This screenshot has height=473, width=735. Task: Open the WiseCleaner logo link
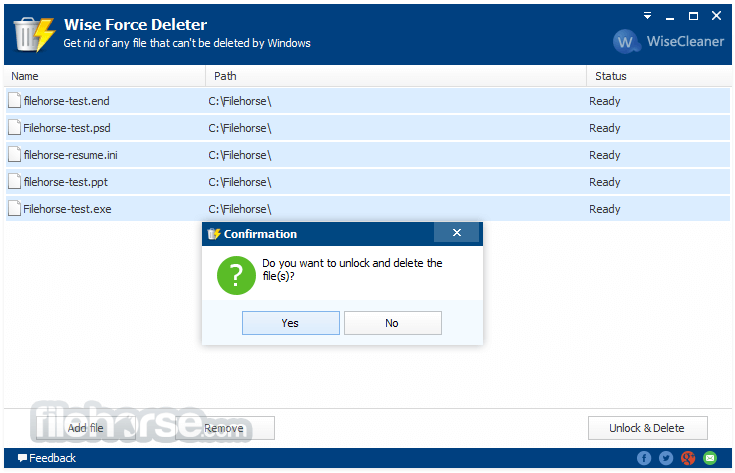click(x=668, y=42)
